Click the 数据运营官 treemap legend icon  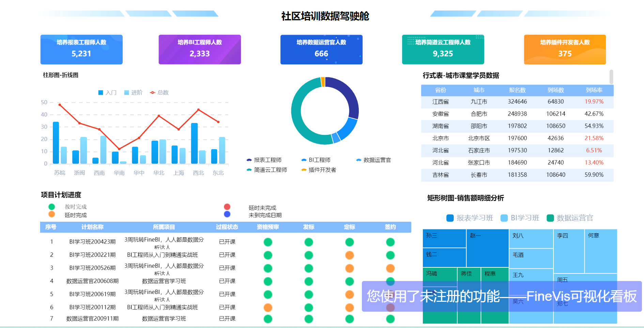pyautogui.click(x=550, y=218)
